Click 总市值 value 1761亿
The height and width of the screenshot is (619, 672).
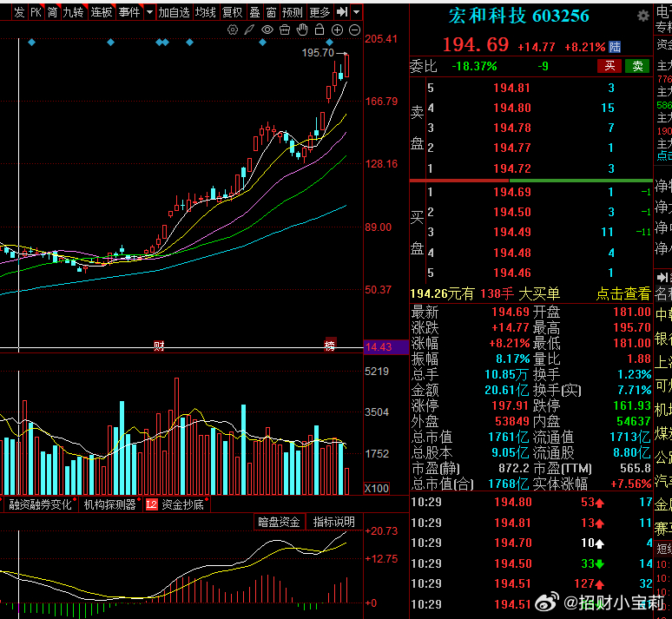pos(509,437)
